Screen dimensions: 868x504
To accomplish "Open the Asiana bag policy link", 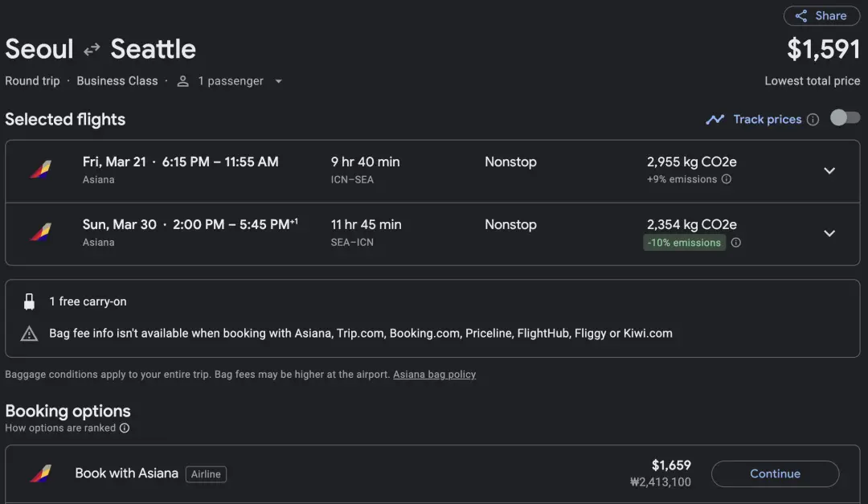I will [434, 375].
